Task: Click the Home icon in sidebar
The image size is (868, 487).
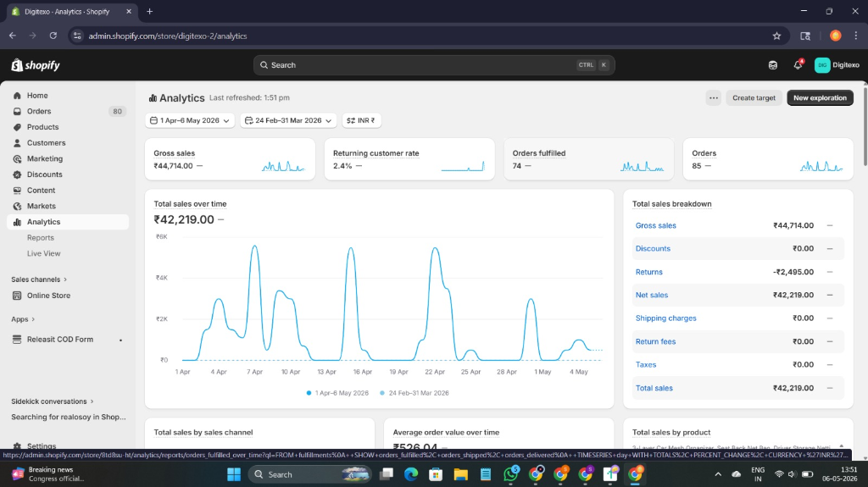Action: (17, 96)
